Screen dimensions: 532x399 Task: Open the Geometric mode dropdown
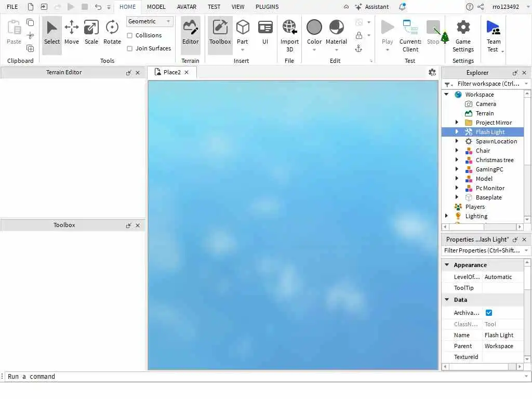click(x=150, y=21)
